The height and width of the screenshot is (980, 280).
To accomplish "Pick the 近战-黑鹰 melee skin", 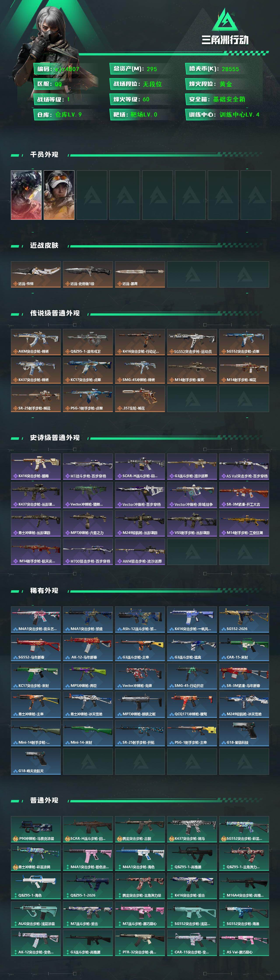I will pyautogui.click(x=140, y=274).
